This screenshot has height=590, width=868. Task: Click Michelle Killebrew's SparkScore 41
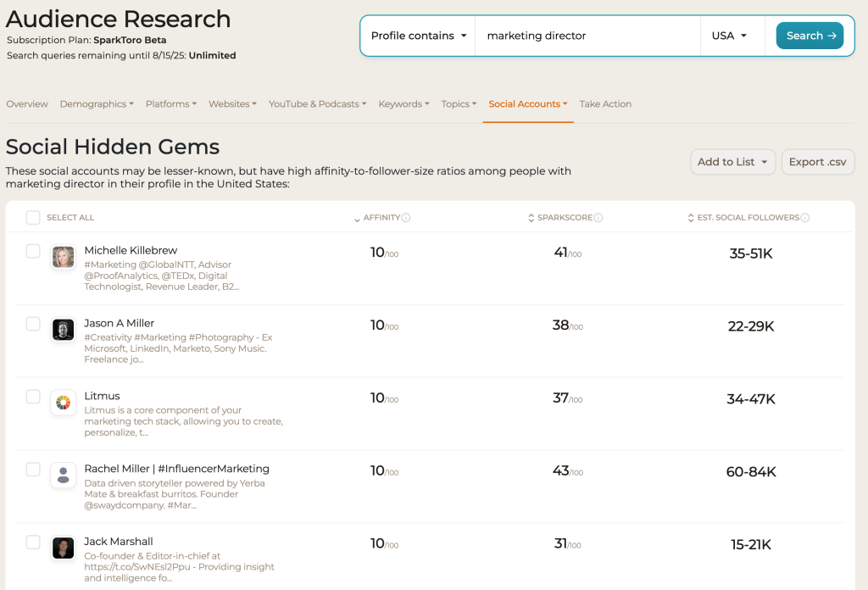coord(567,253)
